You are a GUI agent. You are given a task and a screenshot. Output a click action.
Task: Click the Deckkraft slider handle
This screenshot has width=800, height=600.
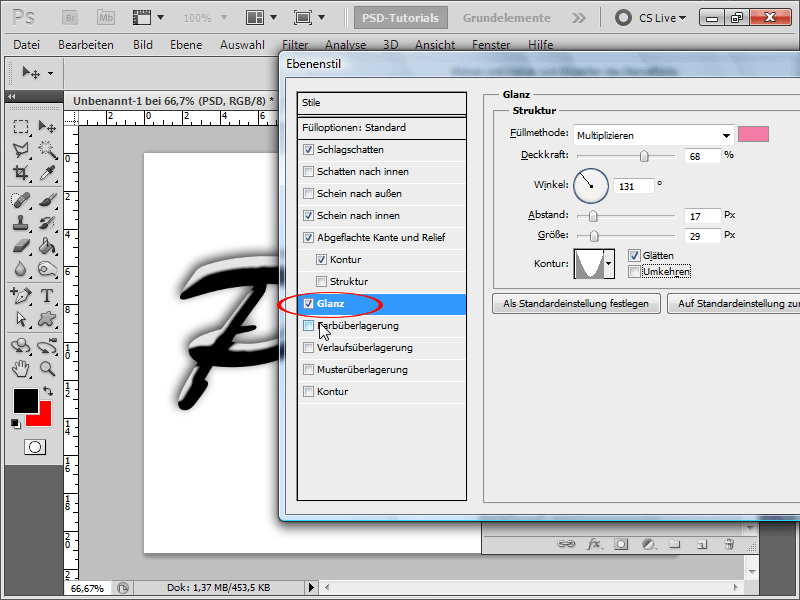tap(644, 156)
